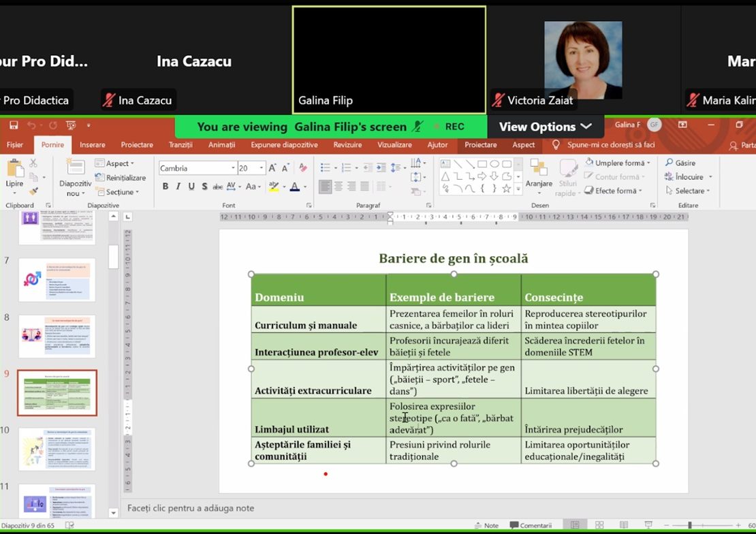
Task: Expand Zoom View Options menu
Action: (545, 127)
